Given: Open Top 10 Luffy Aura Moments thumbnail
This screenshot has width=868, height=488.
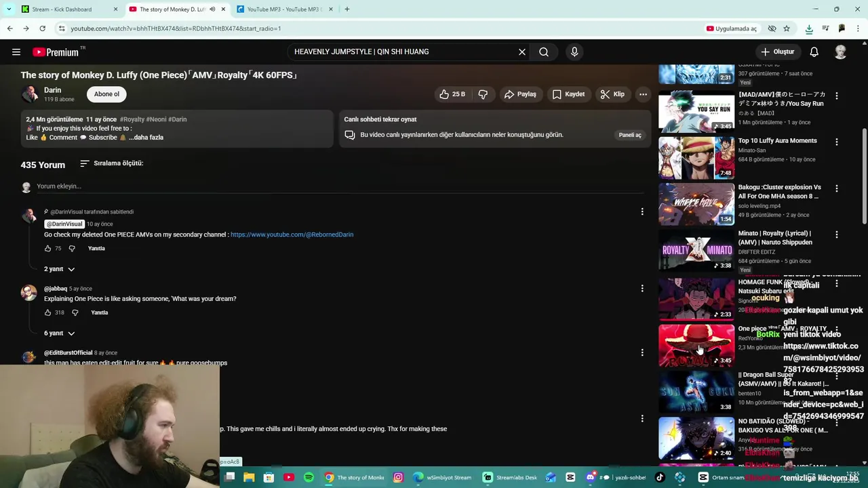Looking at the screenshot, I should 696,158.
